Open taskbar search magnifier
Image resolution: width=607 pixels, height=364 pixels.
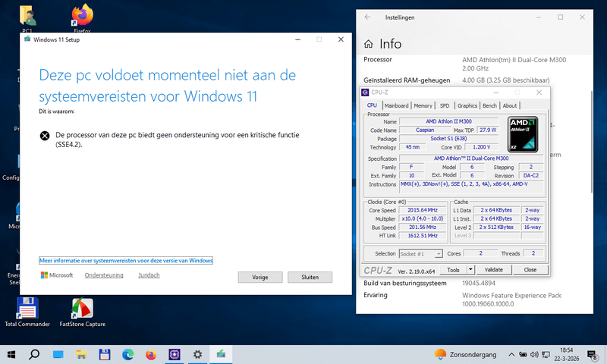34,354
